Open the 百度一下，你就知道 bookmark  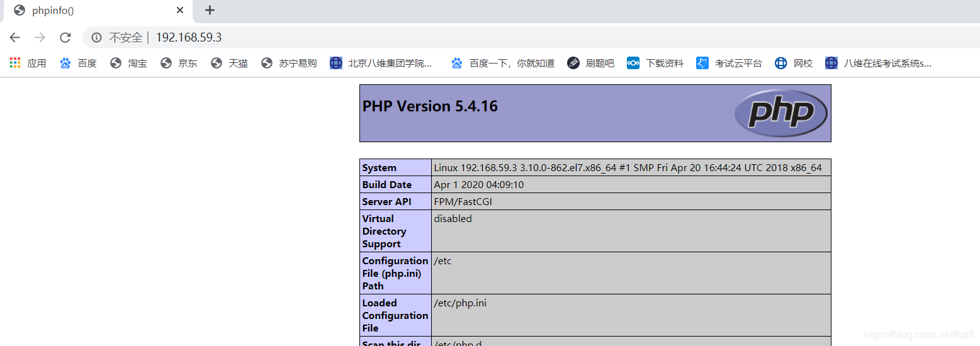pos(503,63)
